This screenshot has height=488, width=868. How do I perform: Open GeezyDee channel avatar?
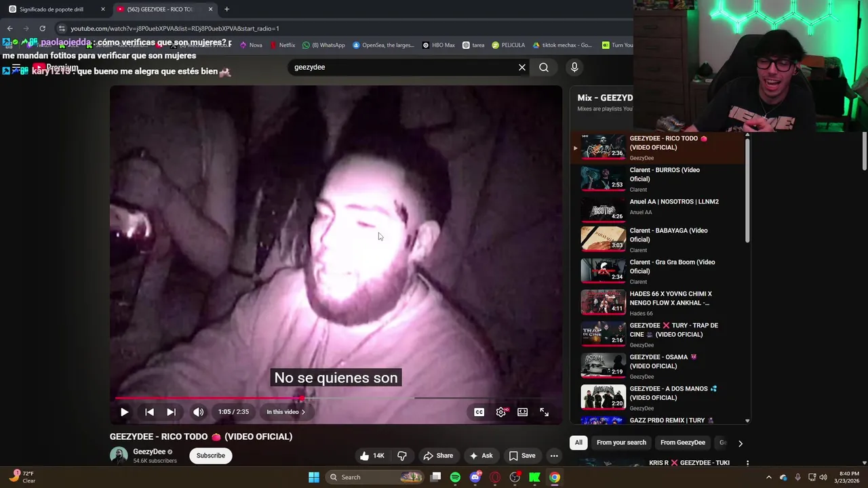pyautogui.click(x=119, y=455)
